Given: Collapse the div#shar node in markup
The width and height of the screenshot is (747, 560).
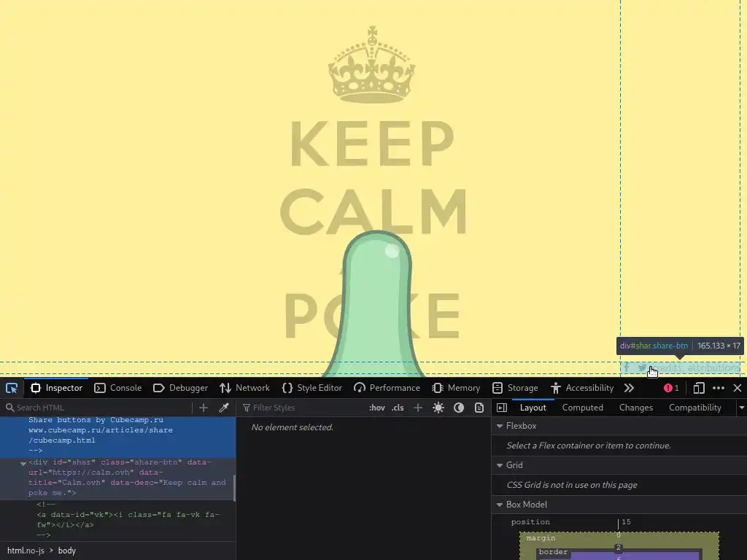Looking at the screenshot, I should [x=23, y=463].
